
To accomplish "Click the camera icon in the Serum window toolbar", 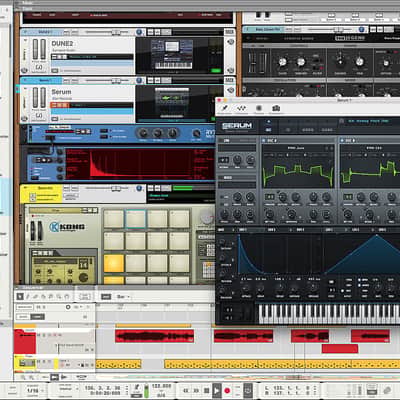I will pos(276,108).
